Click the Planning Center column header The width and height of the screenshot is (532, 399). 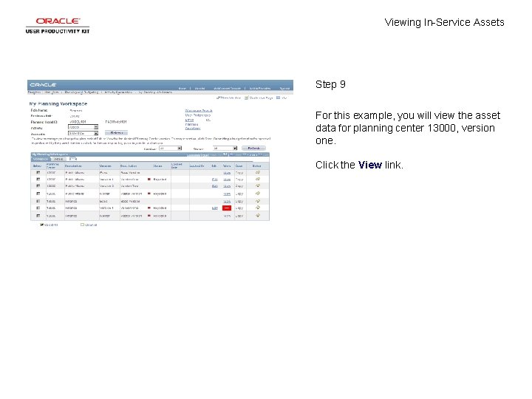[x=52, y=166]
